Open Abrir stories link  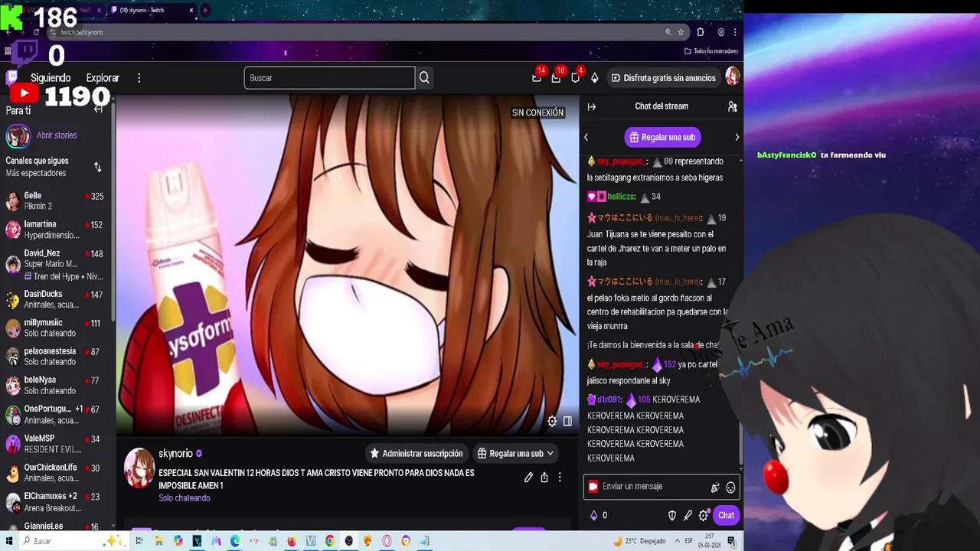click(57, 135)
